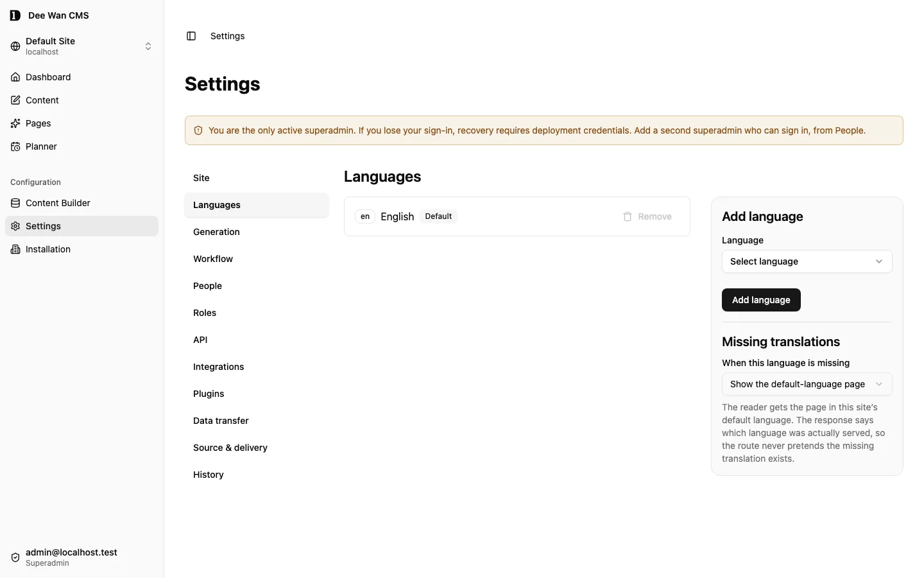Screen dimensions: 924x578
Task: Click the Installation building icon
Action: 15,249
